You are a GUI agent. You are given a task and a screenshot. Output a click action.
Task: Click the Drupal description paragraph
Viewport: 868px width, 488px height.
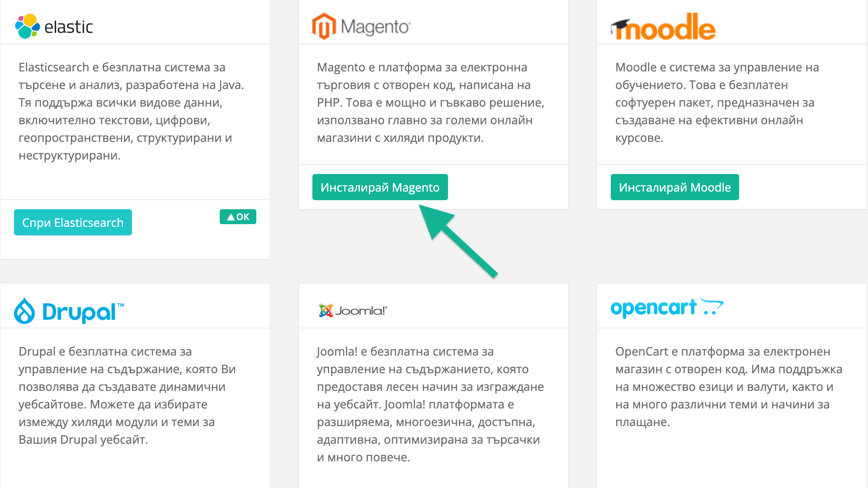click(x=127, y=395)
